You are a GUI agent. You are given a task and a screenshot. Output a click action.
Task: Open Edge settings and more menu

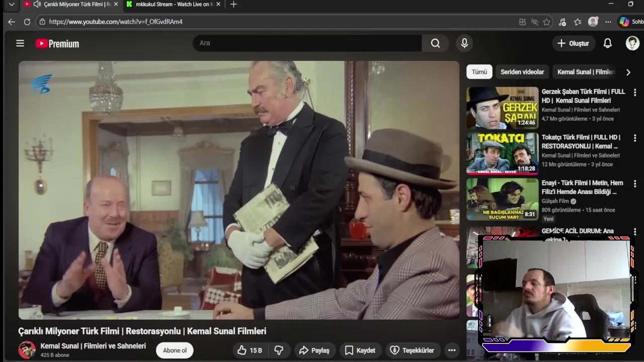[608, 22]
